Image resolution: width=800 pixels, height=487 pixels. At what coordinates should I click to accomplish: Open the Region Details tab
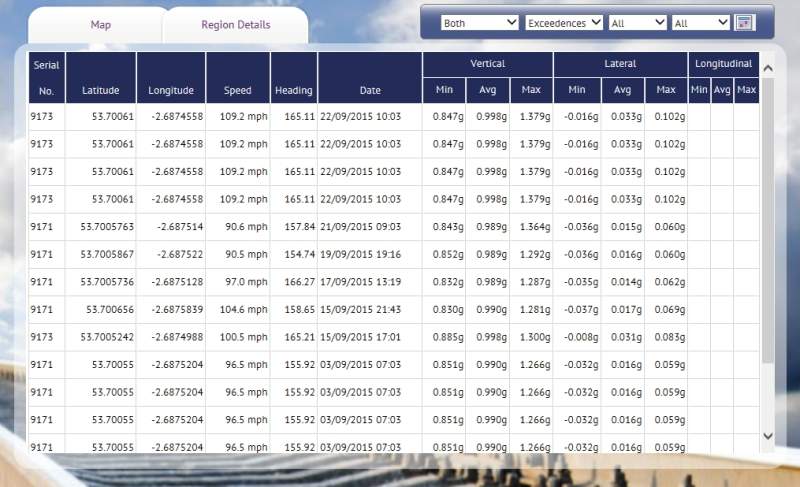[235, 25]
